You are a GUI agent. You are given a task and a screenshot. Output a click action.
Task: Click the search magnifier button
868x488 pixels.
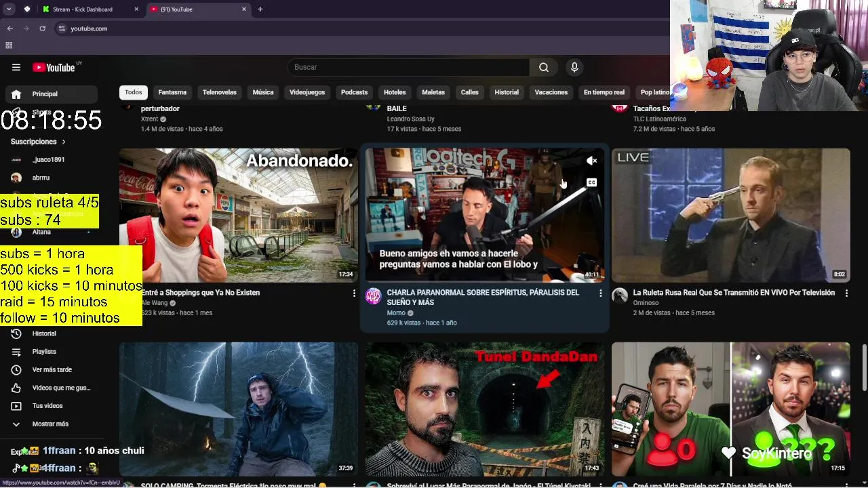[x=543, y=67]
